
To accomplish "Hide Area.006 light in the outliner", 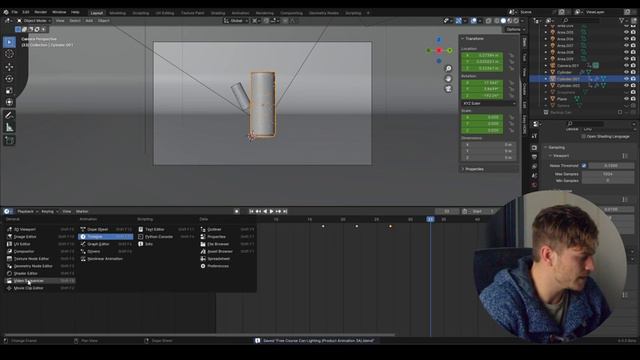I will click(x=627, y=39).
